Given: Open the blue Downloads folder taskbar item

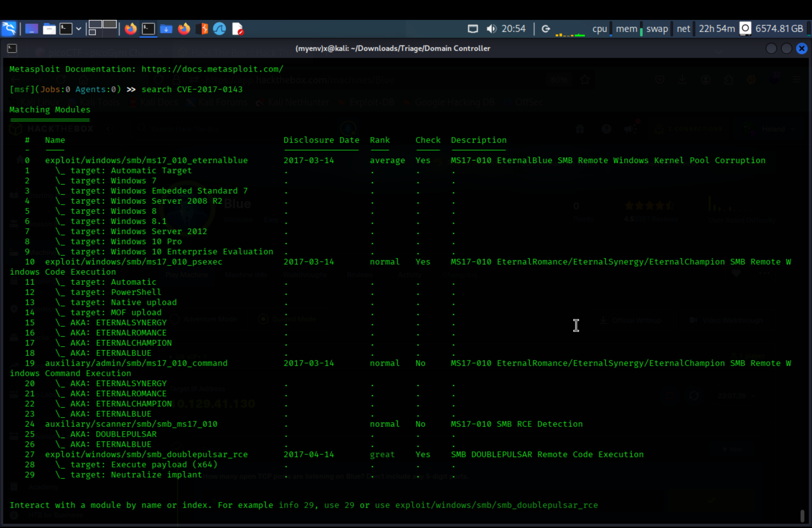Looking at the screenshot, I should point(166,29).
